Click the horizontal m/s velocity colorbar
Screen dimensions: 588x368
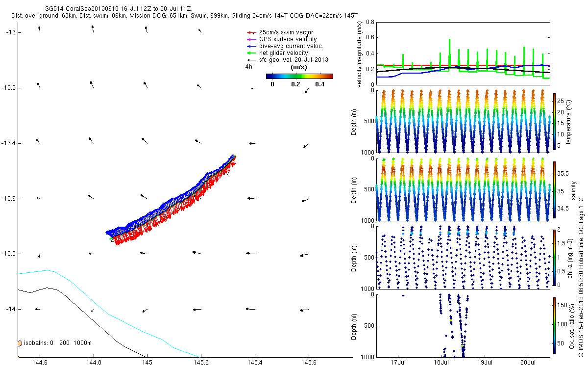point(299,76)
